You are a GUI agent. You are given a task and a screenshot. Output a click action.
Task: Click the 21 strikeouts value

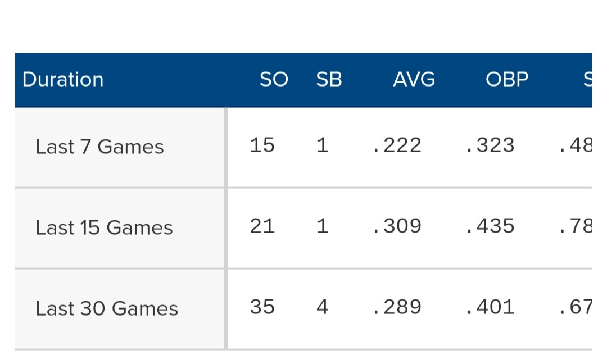tap(262, 226)
